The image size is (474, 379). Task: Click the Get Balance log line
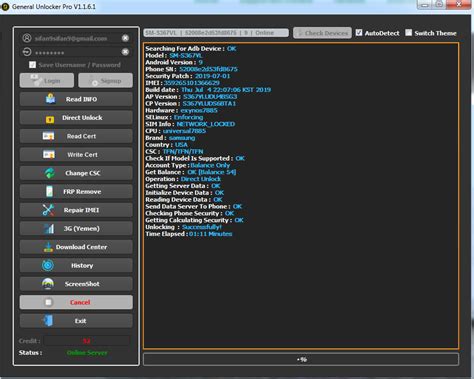click(x=191, y=172)
